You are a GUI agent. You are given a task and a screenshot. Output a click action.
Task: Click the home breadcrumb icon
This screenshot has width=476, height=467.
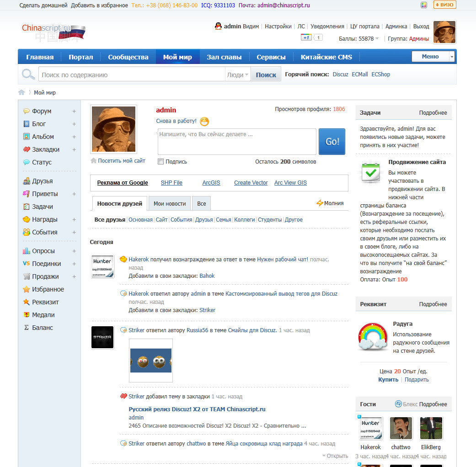[21, 92]
